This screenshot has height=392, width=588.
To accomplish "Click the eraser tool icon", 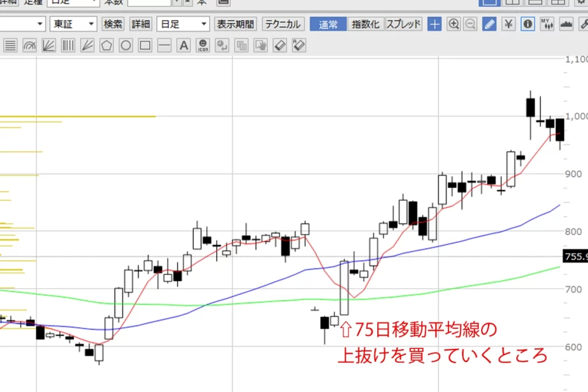I will (280, 45).
